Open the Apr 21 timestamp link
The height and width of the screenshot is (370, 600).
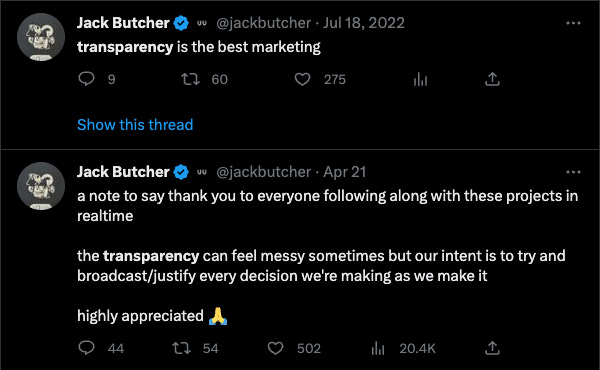(x=345, y=172)
